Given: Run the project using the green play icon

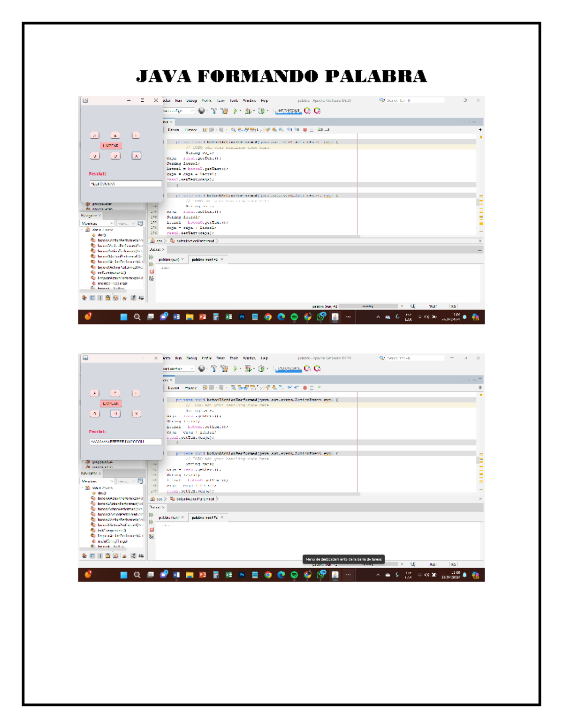Looking at the screenshot, I should (236, 111).
